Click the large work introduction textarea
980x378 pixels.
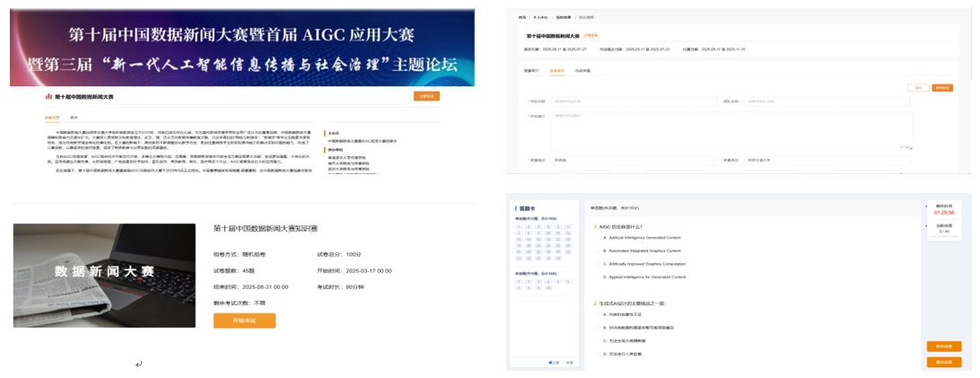point(731,131)
